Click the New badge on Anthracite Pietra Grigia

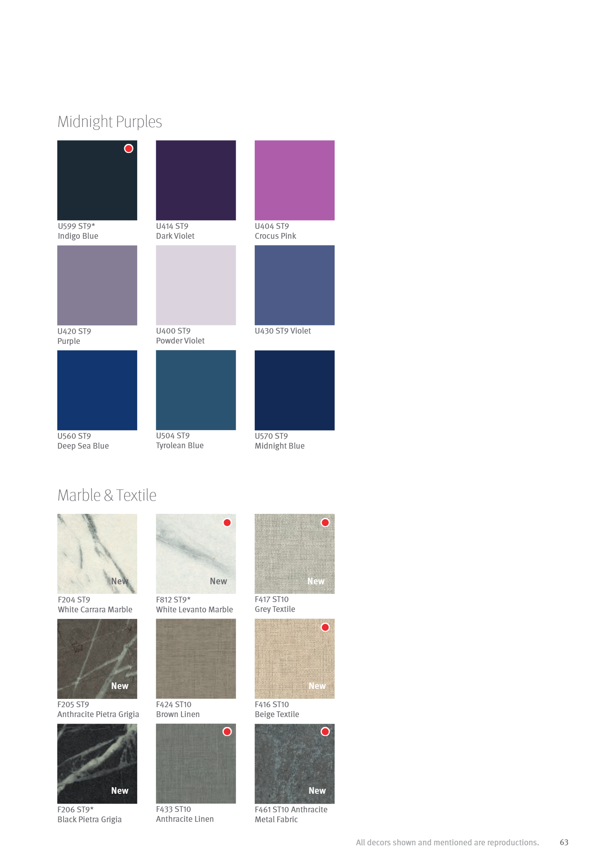tap(120, 686)
